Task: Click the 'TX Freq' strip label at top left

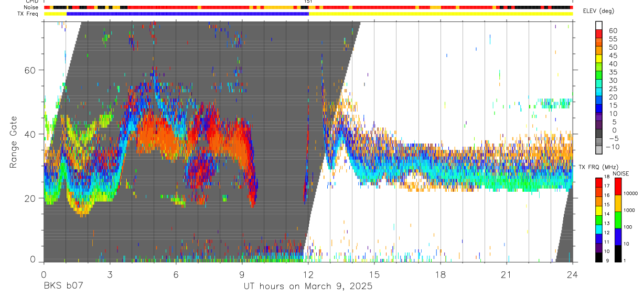Action: click(x=29, y=14)
